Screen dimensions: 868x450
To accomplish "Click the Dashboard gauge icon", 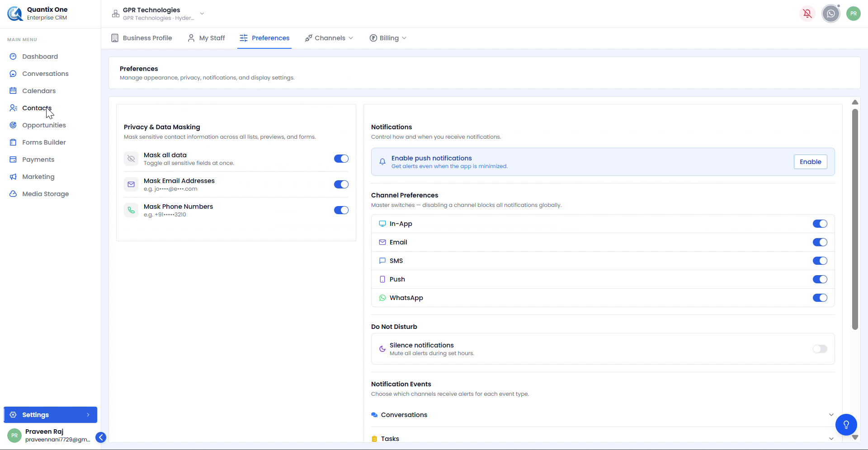I will (x=13, y=56).
